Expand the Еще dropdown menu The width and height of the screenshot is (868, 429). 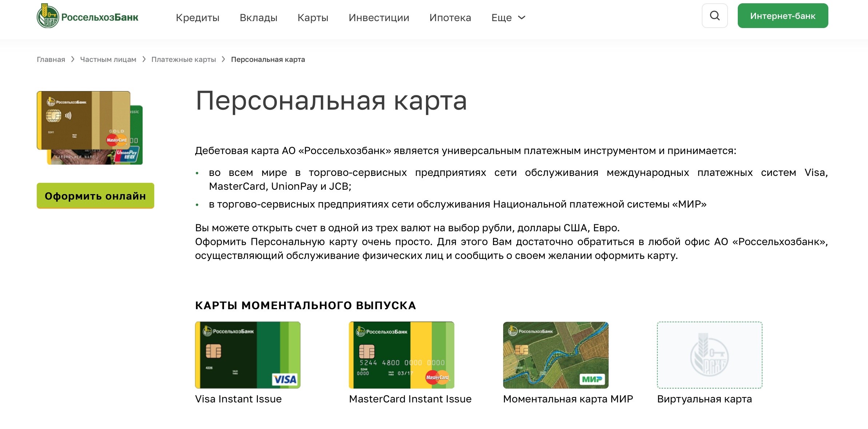click(508, 17)
